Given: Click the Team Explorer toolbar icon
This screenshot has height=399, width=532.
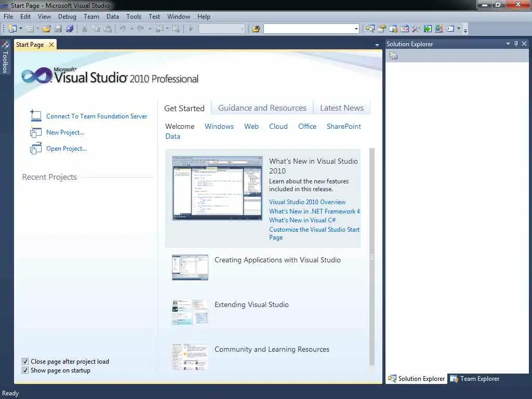Looking at the screenshot, I should point(393,29).
